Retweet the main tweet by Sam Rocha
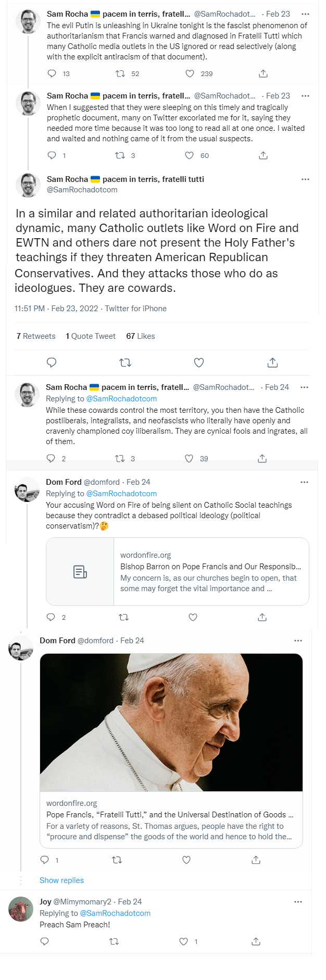Screen dimensions: 326x980 pyautogui.click(x=125, y=362)
